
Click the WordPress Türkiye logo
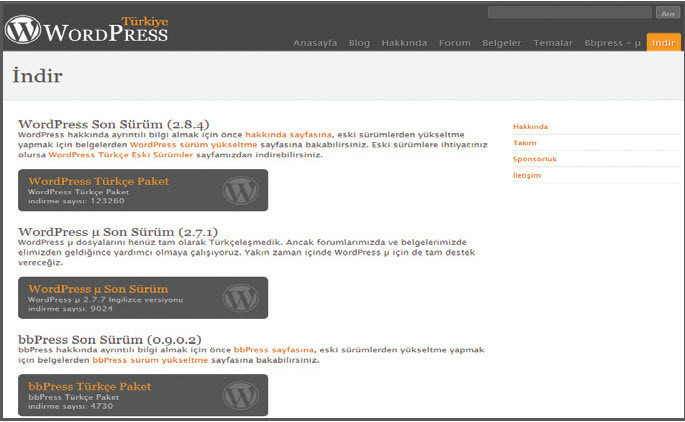click(x=86, y=30)
